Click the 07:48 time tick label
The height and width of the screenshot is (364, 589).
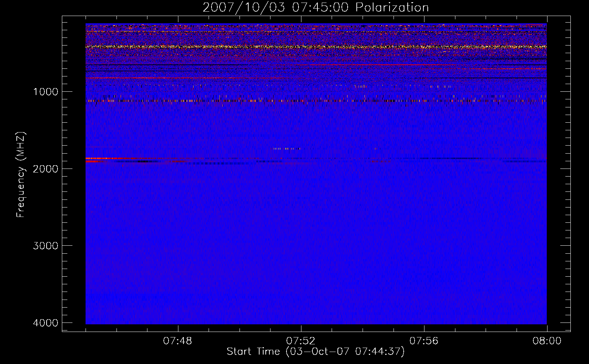pyautogui.click(x=178, y=341)
